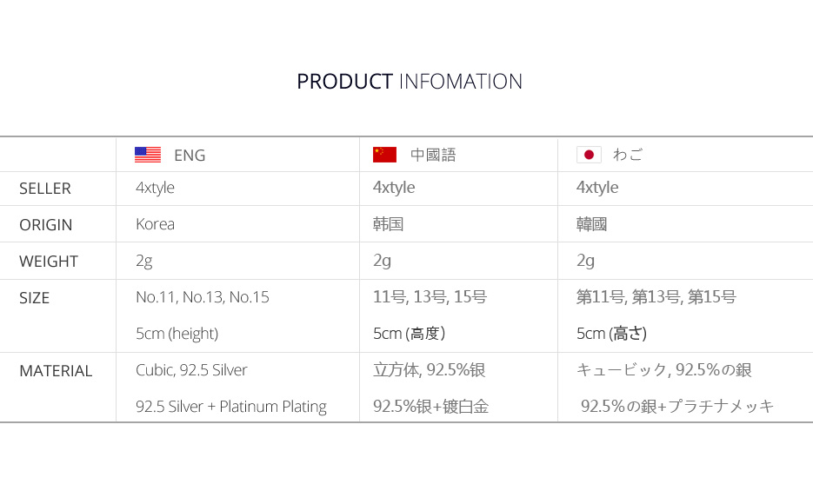Screen dimensions: 813x504
Task: Click the Japanese size text 第11号, 第13号, 第15号
Action: 656,297
